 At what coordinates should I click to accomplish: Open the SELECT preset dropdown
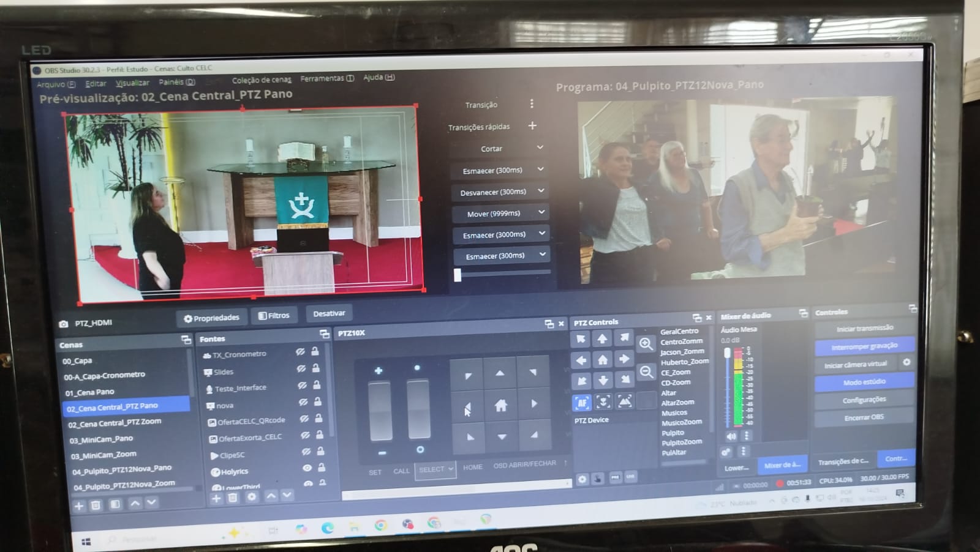coord(435,470)
